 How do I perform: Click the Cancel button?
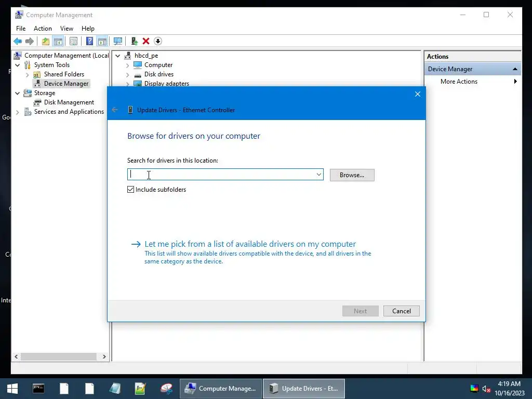(x=402, y=311)
